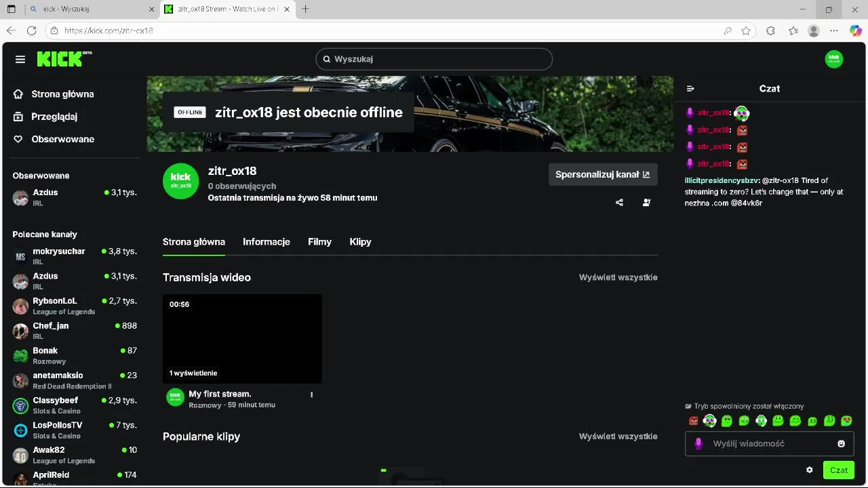868x488 pixels.
Task: Open the emoji picker in the message box
Action: tap(841, 444)
